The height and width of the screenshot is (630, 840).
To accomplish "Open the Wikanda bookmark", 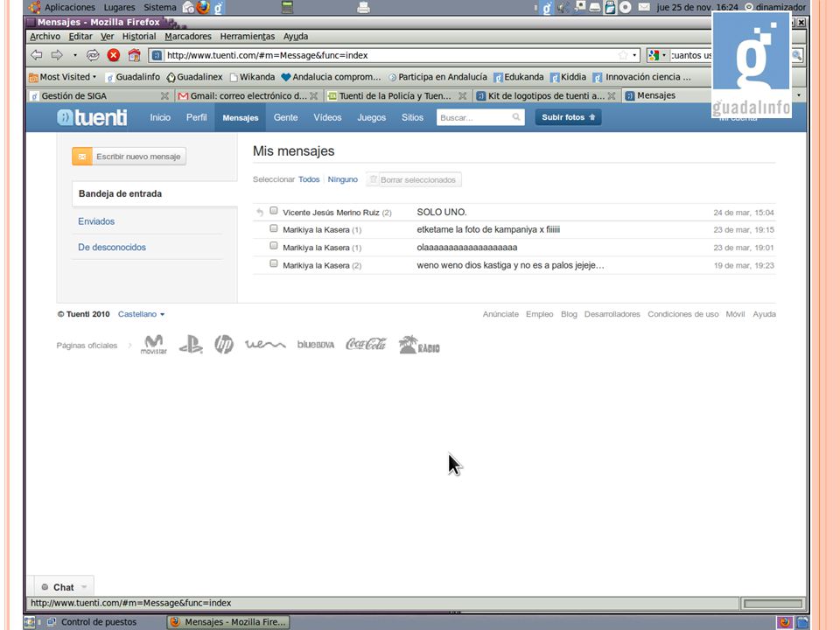I will 252,77.
